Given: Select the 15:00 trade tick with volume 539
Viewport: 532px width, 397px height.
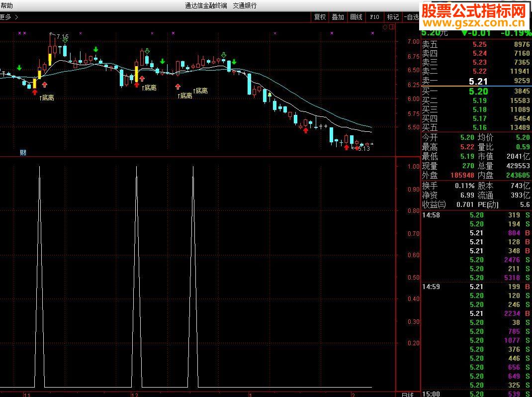Looking at the screenshot, I should [476, 394].
